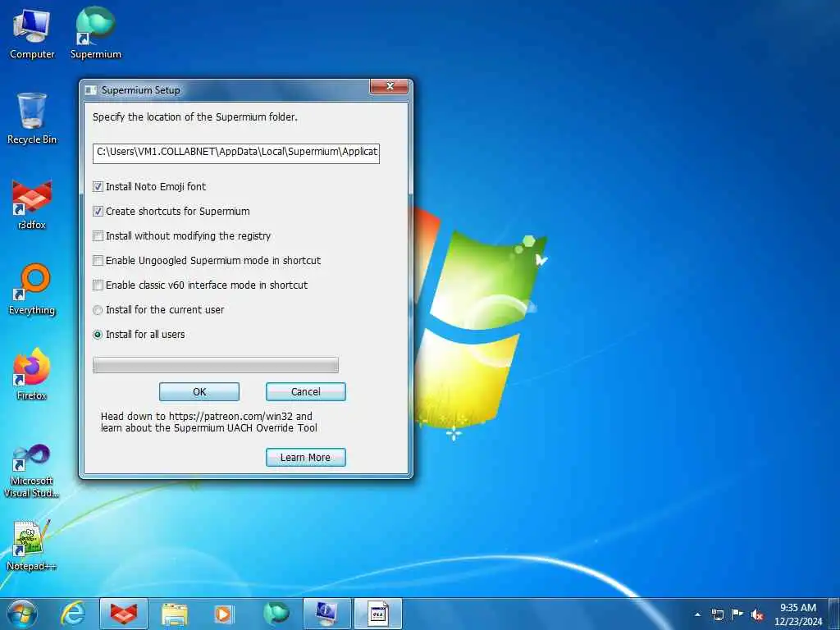
Task: Select the Notepad++ desktop shortcut
Action: tap(32, 546)
